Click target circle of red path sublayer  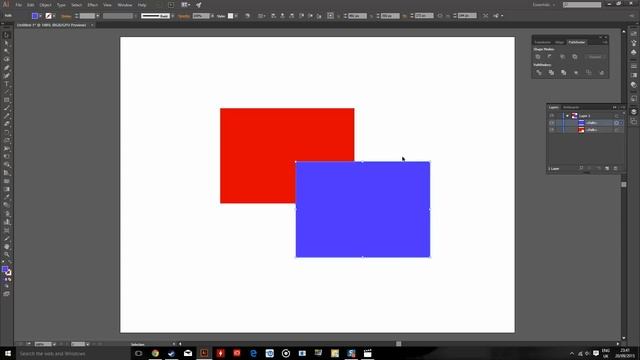[x=616, y=130]
